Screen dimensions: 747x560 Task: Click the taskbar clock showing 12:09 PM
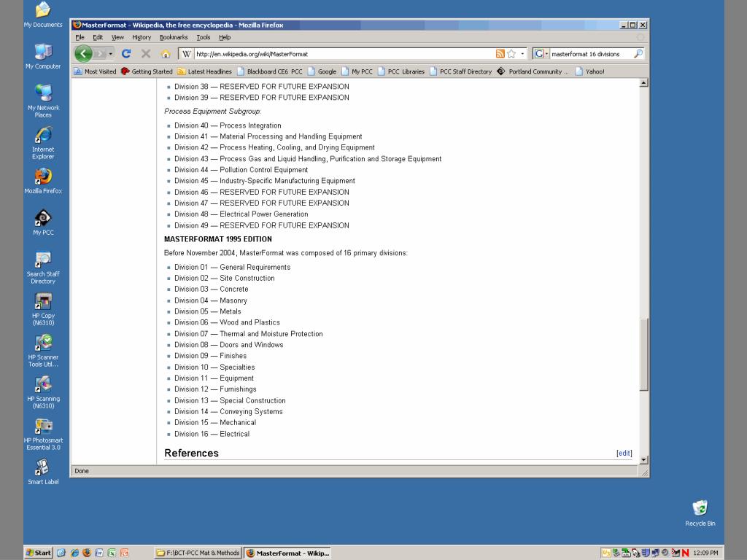click(x=705, y=553)
